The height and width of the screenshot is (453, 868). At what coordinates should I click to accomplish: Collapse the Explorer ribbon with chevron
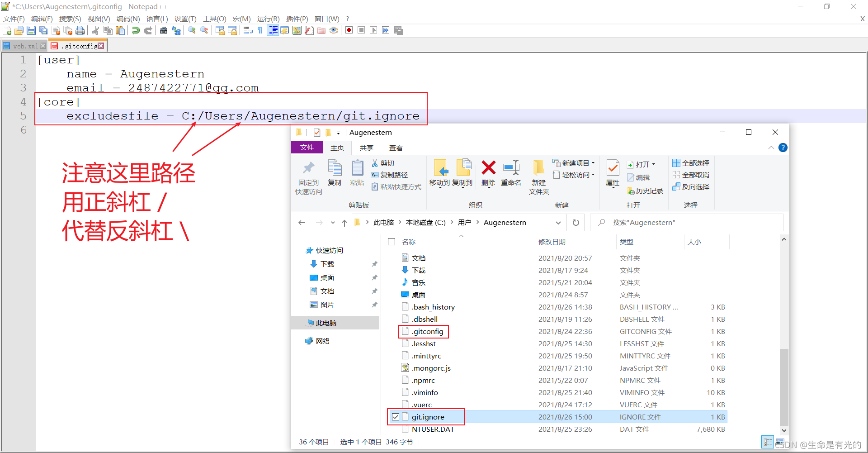click(771, 148)
